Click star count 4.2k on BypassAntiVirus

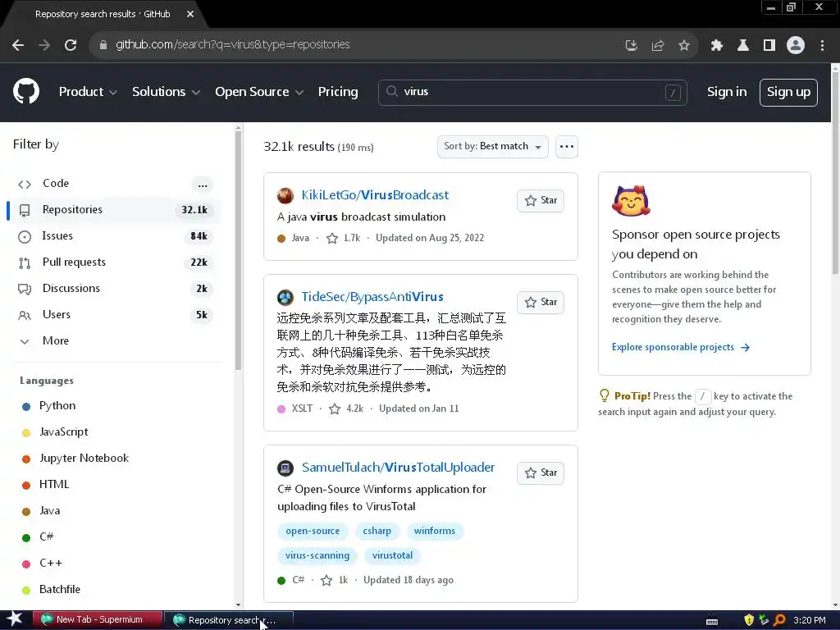pos(347,409)
